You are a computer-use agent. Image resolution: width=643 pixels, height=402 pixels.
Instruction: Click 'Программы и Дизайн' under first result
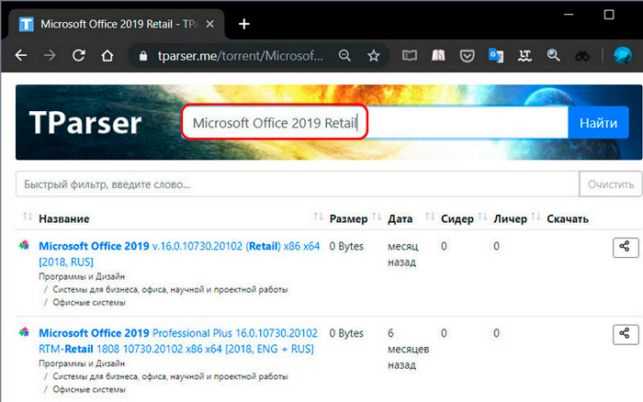pyautogui.click(x=82, y=276)
